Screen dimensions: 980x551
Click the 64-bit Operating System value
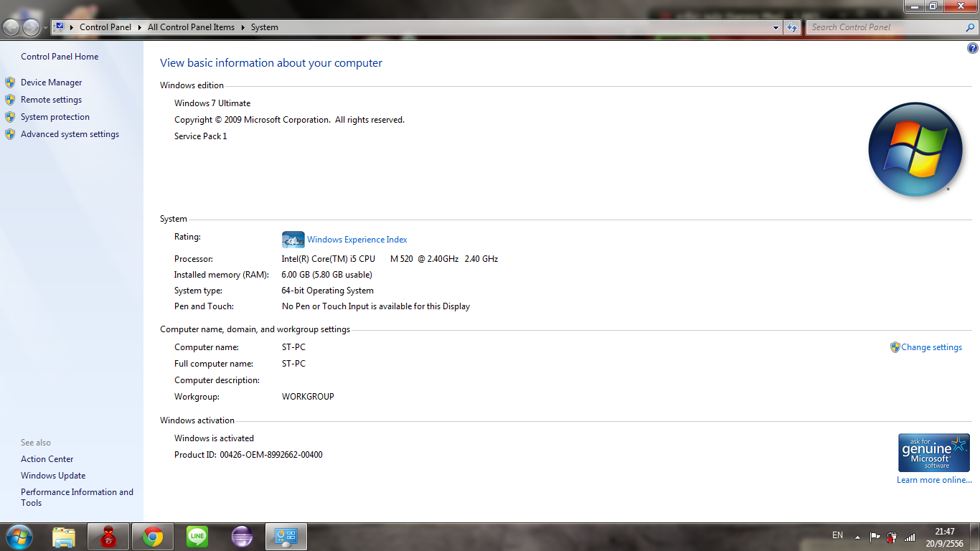point(328,291)
